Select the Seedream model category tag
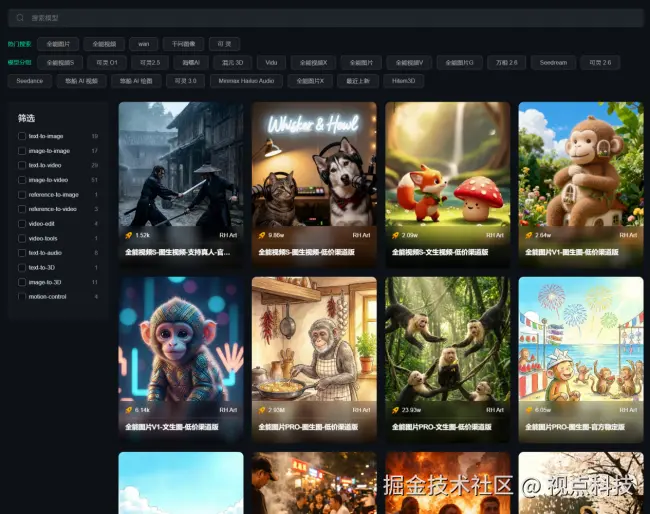This screenshot has height=514, width=650. (552, 62)
